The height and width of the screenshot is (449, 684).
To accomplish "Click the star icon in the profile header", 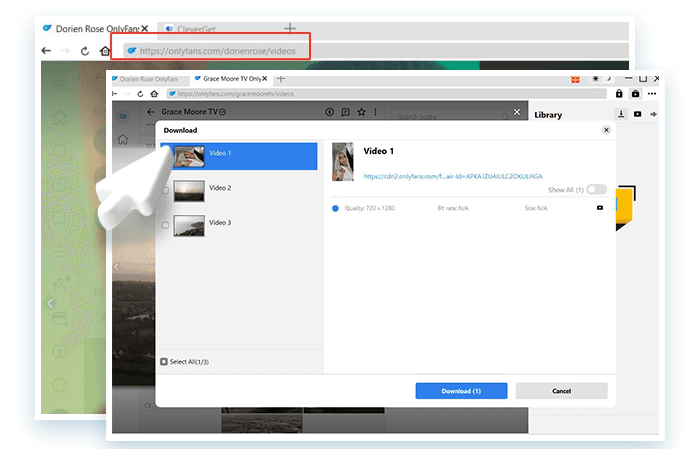I will click(x=361, y=112).
